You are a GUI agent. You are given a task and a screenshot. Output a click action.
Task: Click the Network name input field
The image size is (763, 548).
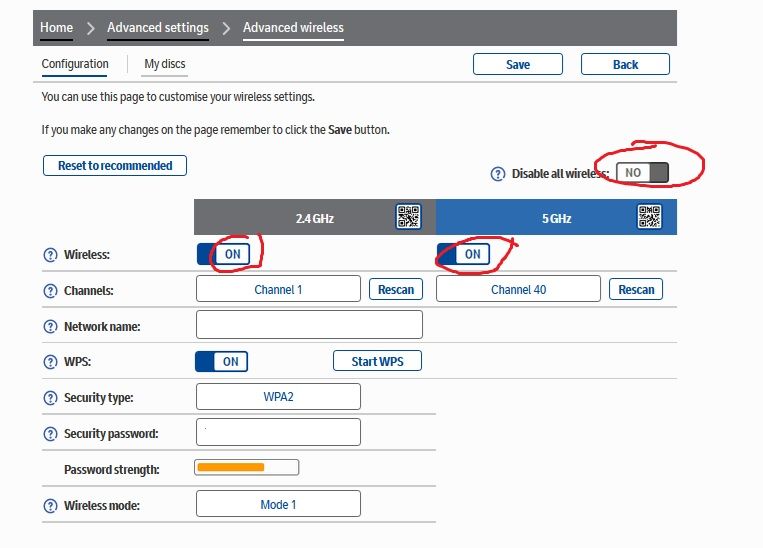[x=309, y=325]
